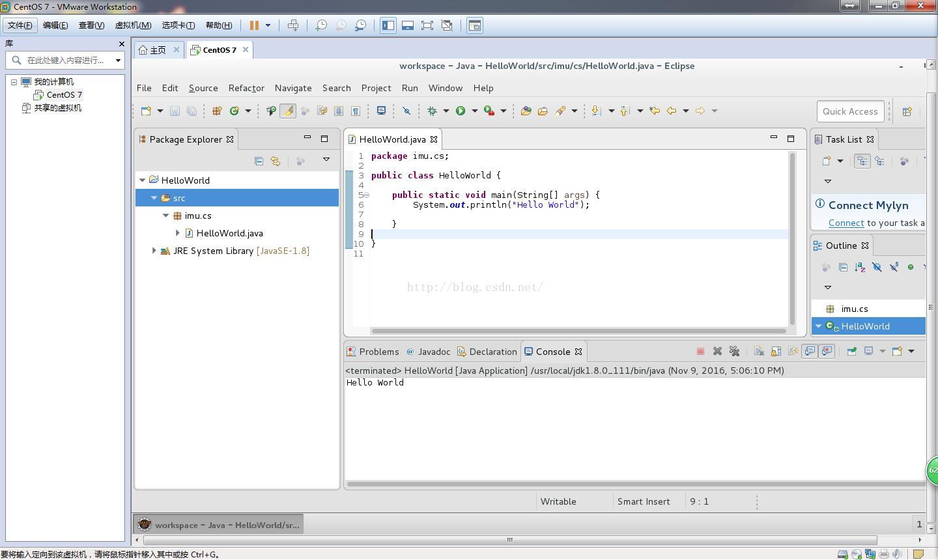
Task: Click Remove All Terminated Launches in Console
Action: click(734, 351)
